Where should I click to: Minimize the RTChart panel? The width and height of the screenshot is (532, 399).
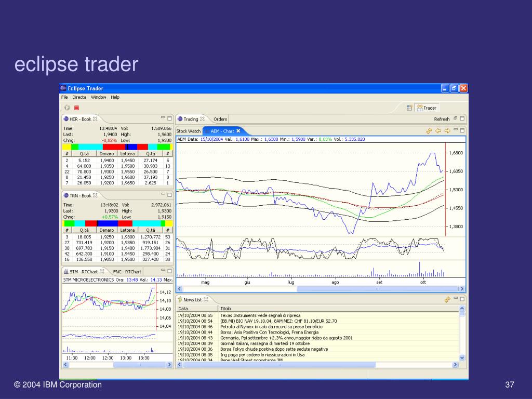tap(163, 270)
